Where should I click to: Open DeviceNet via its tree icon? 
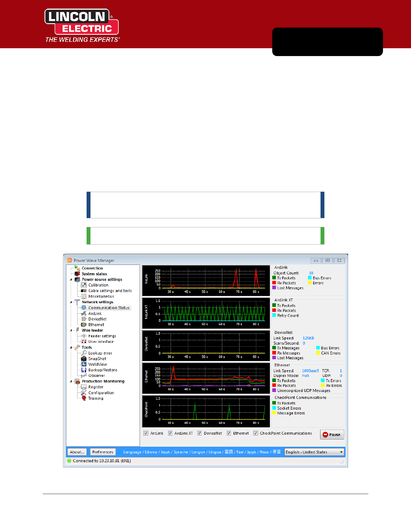tap(84, 319)
